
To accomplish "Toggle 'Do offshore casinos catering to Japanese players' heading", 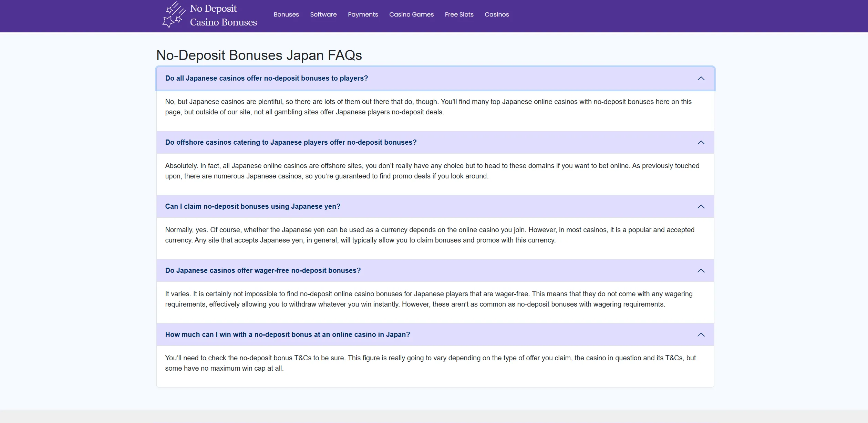I will click(435, 142).
